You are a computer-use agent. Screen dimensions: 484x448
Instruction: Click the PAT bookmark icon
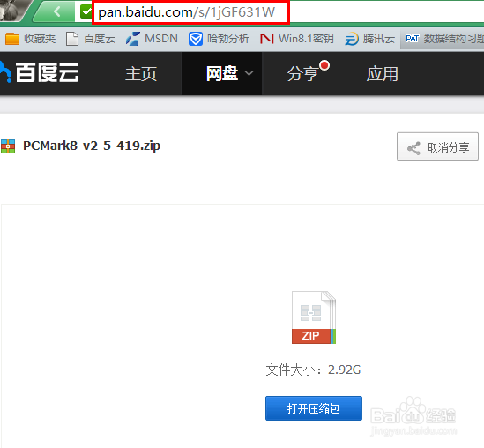(412, 39)
